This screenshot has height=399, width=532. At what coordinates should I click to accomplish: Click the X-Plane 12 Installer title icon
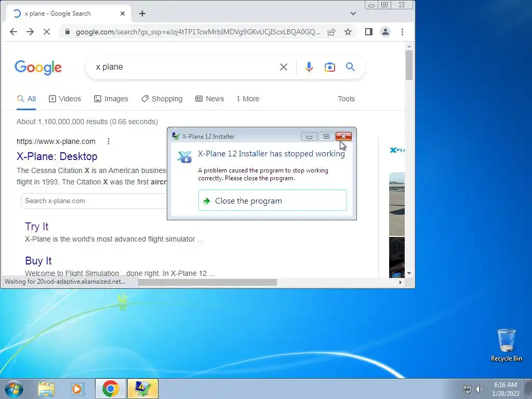click(176, 137)
